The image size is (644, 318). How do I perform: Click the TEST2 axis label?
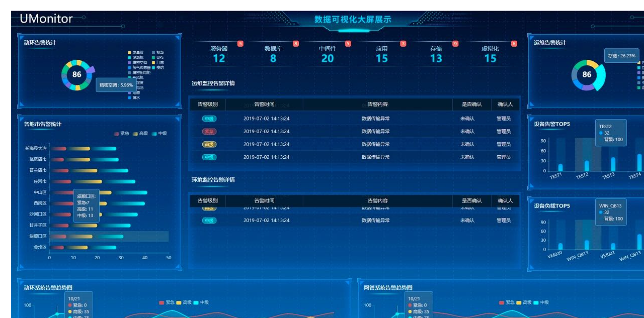point(582,176)
